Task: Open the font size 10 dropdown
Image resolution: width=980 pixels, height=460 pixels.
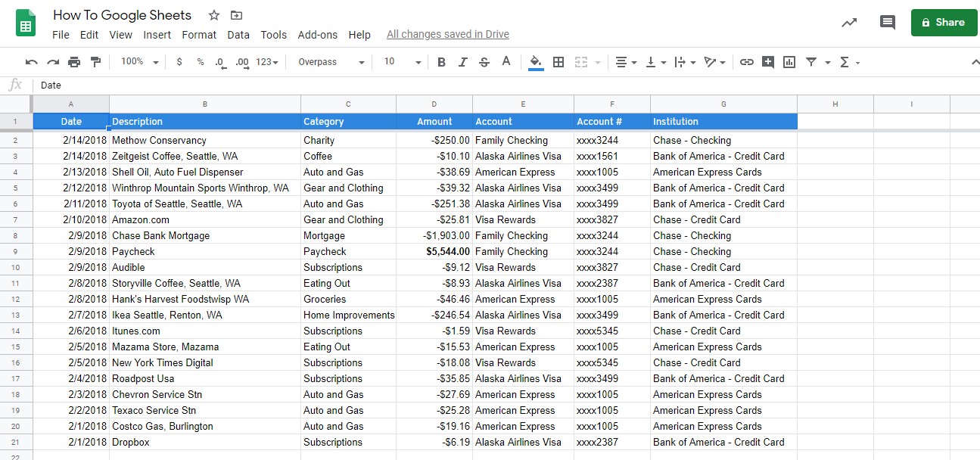Action: [x=402, y=62]
